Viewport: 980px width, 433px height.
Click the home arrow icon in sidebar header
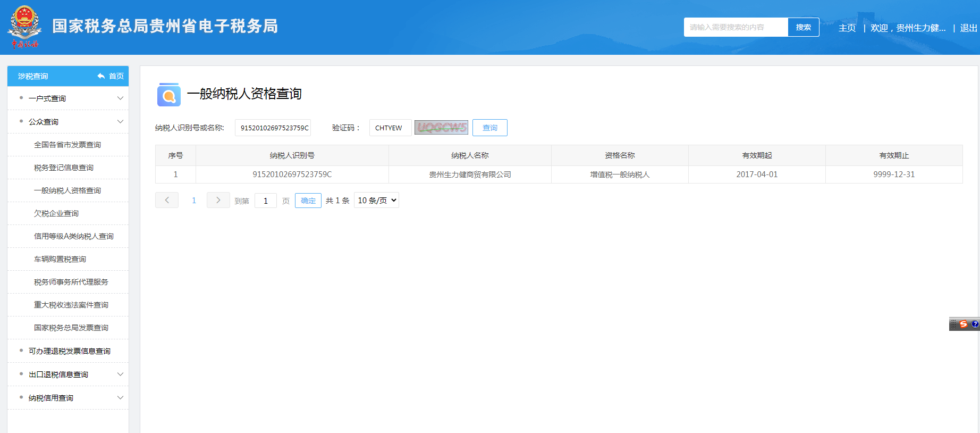tap(101, 76)
